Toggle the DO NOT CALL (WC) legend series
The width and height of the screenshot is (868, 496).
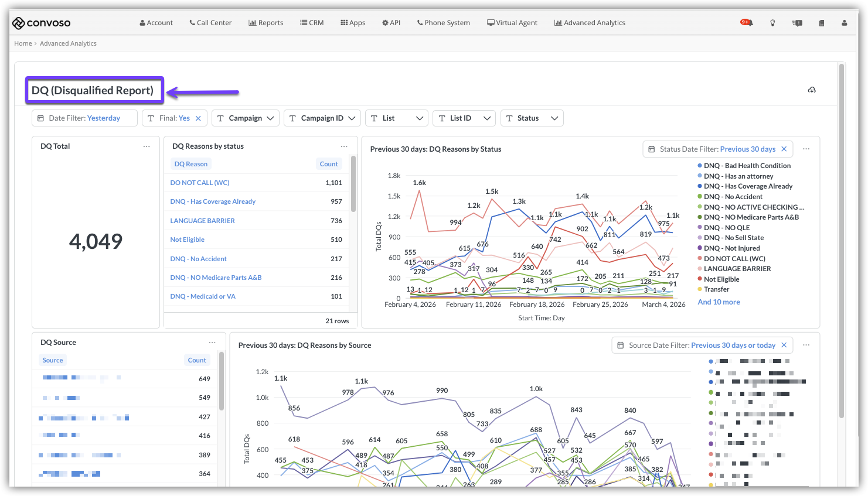tap(734, 259)
